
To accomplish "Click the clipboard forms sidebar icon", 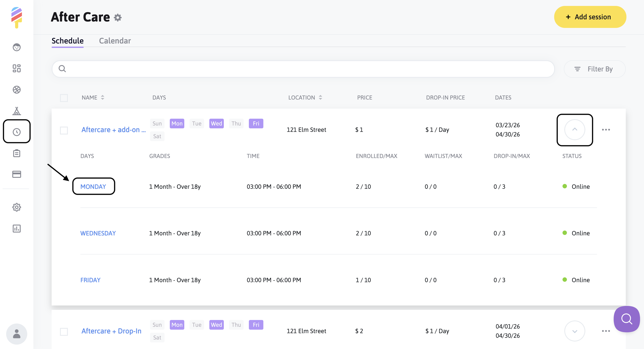I will click(x=16, y=153).
